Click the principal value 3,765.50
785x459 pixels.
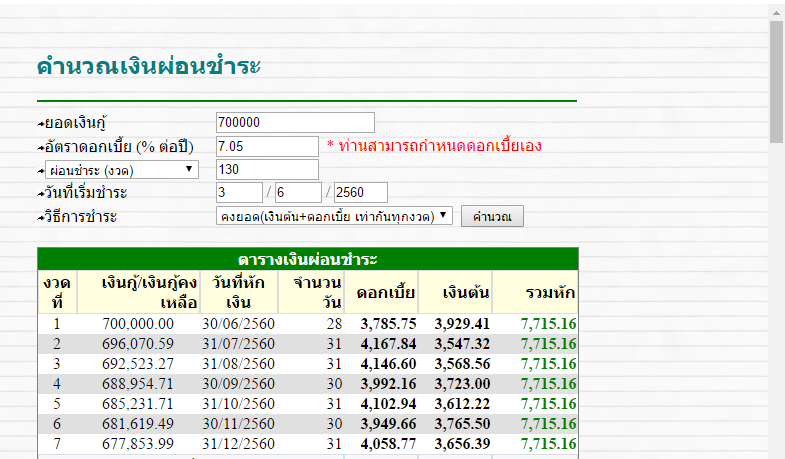(x=462, y=424)
